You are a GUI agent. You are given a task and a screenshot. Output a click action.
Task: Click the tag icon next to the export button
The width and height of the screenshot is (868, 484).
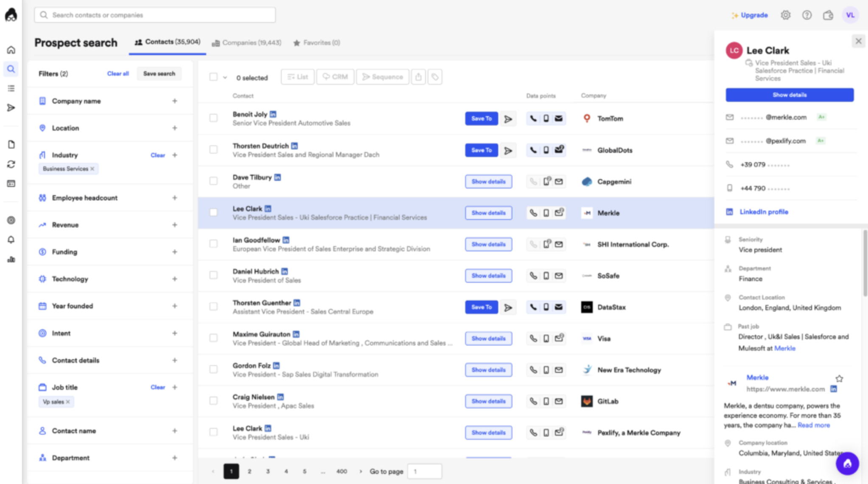click(434, 77)
